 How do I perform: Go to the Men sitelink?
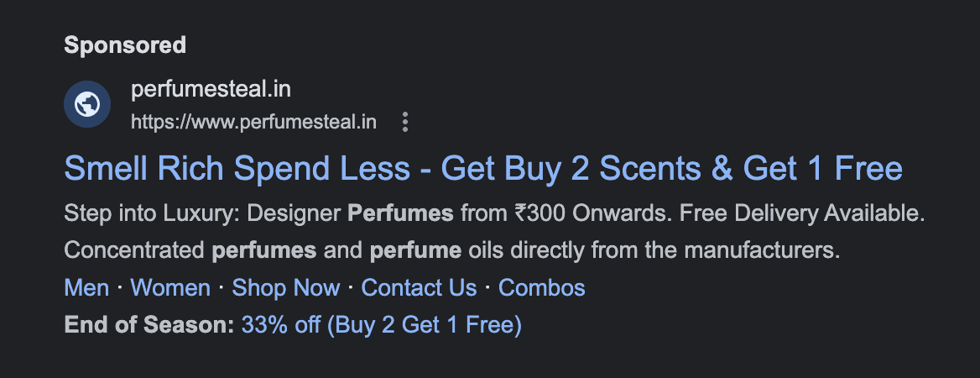point(86,288)
